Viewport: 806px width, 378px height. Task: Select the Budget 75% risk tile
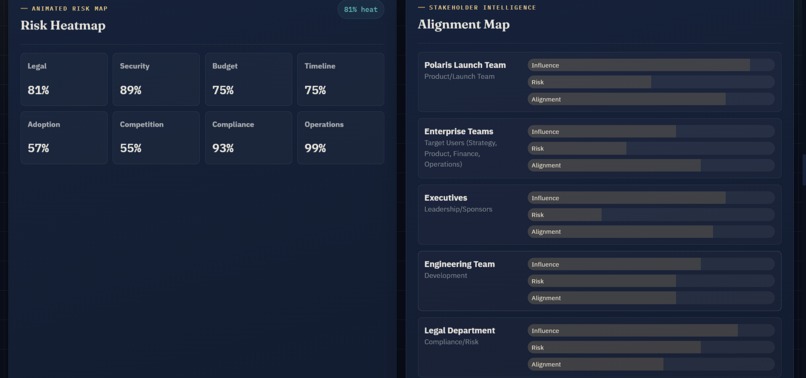pyautogui.click(x=249, y=79)
